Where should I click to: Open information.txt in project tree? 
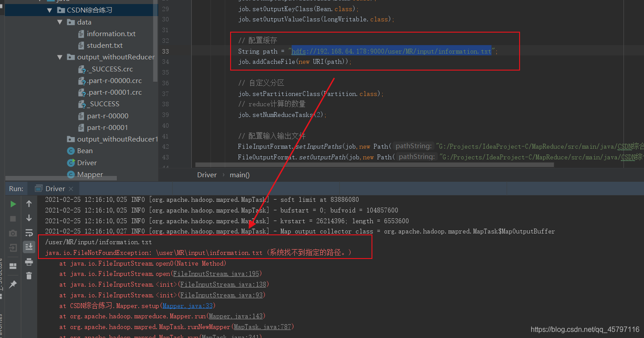[111, 34]
